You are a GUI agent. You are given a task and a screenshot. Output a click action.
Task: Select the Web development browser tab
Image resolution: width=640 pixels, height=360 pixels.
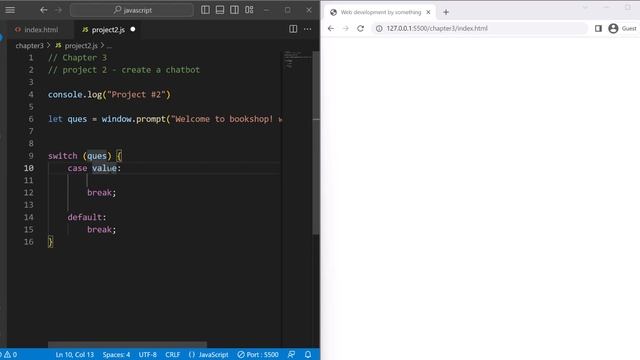pyautogui.click(x=380, y=12)
